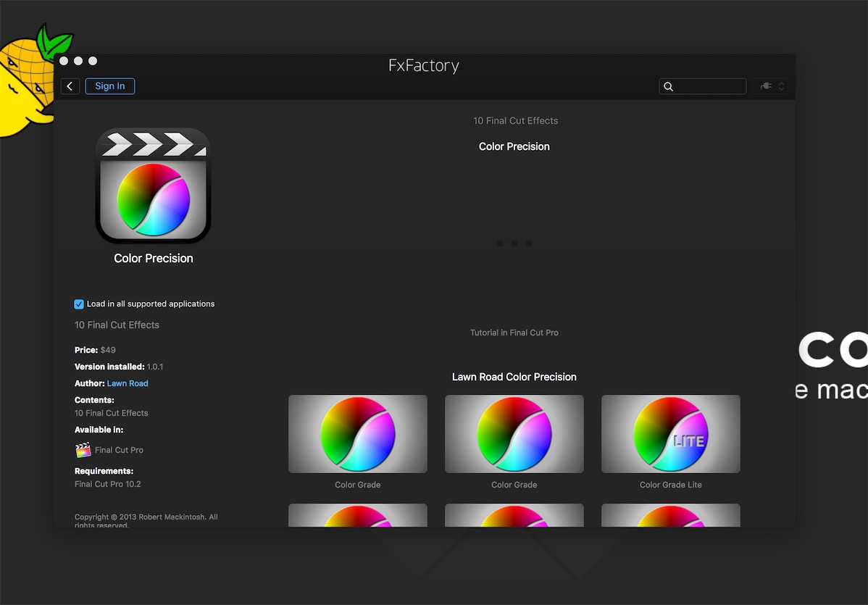Click the "Lawn Road Color Precision" heading
This screenshot has height=605, width=868.
[x=514, y=377]
